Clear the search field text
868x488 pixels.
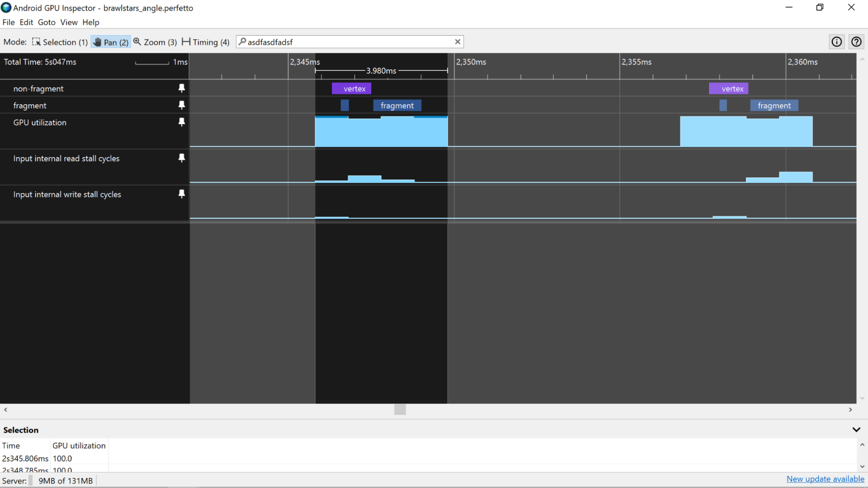click(x=457, y=42)
